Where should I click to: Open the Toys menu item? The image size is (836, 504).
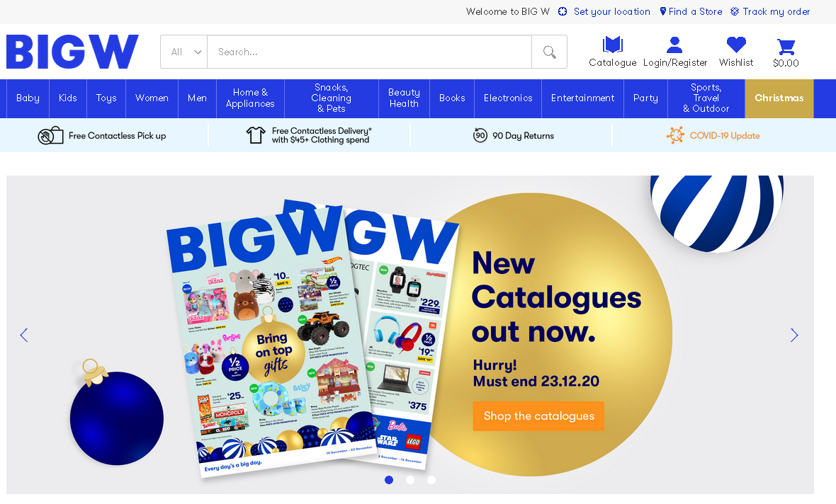(106, 98)
